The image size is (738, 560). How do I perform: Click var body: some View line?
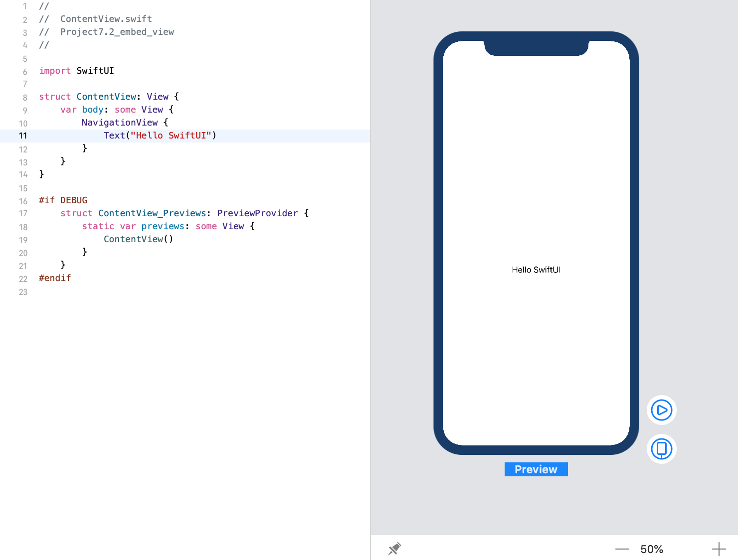click(117, 110)
